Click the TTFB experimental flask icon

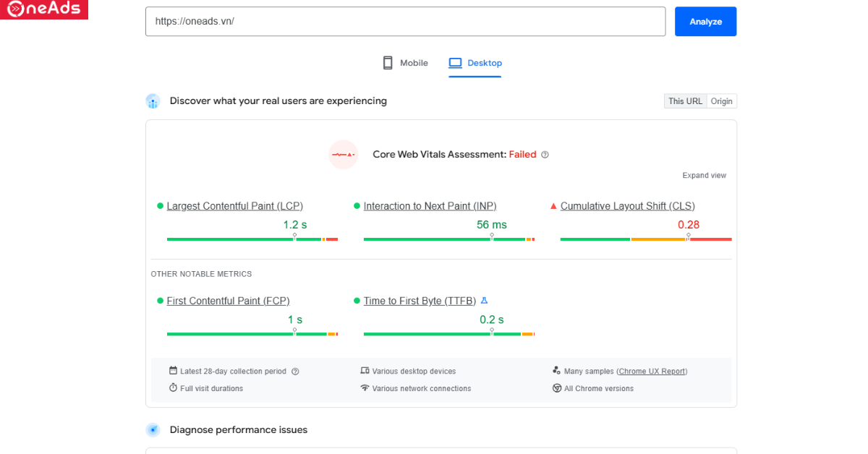tap(485, 301)
